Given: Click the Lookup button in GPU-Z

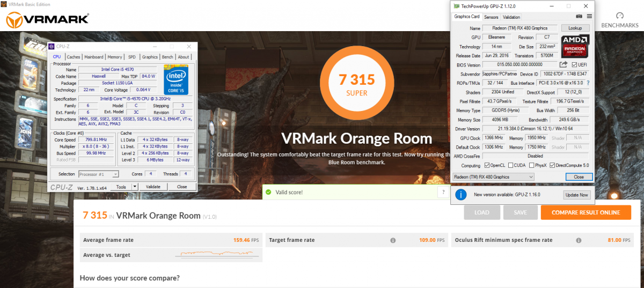Looking at the screenshot, I should [x=575, y=28].
